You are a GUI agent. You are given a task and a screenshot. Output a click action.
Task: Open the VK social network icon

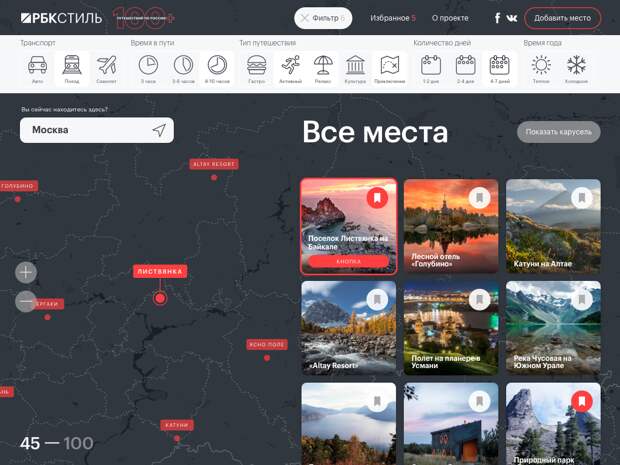512,18
